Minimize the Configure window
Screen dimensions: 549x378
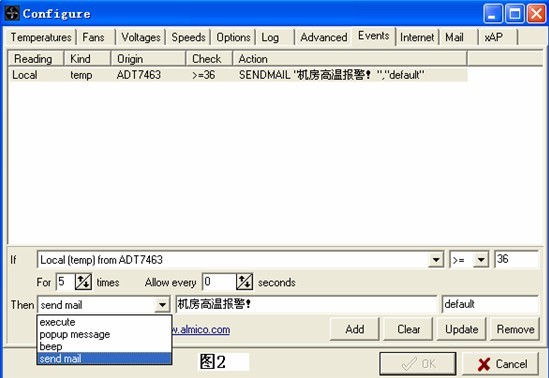click(493, 14)
